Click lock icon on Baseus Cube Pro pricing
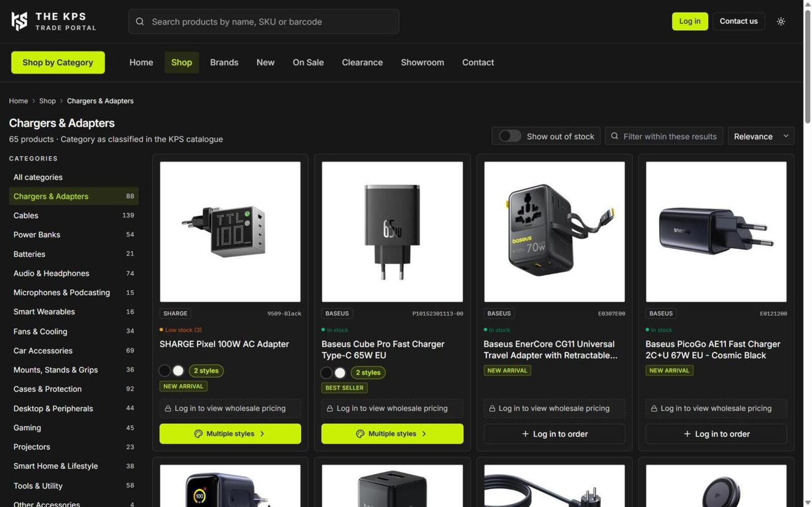This screenshot has height=507, width=812. pyautogui.click(x=330, y=409)
